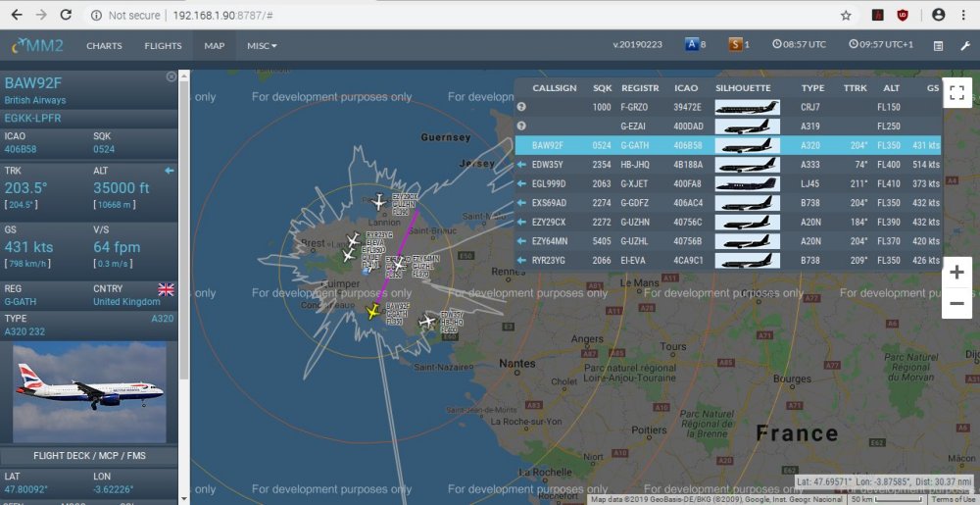Zoom out the map with minus button
980x505 pixels.
[956, 304]
